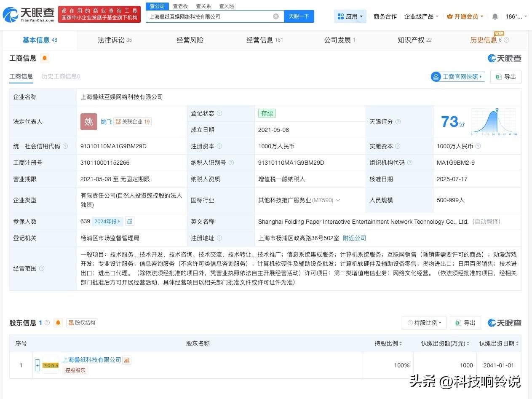Open the 持股比例 filter dropdown
Screen dimensions: 532x399
(x=424, y=323)
